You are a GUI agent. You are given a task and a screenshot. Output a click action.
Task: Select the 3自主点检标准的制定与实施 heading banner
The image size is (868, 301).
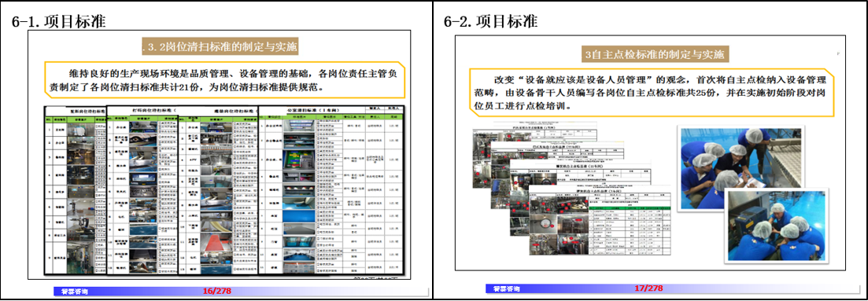pyautogui.click(x=656, y=54)
